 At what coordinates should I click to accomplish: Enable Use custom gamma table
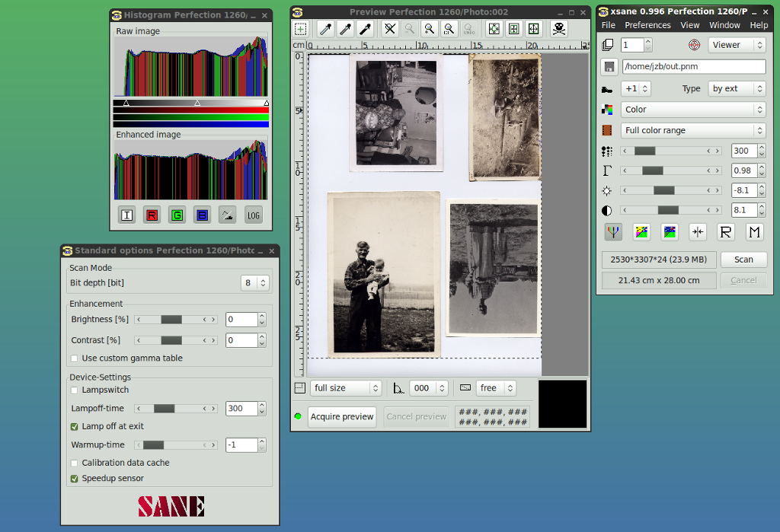pos(75,358)
